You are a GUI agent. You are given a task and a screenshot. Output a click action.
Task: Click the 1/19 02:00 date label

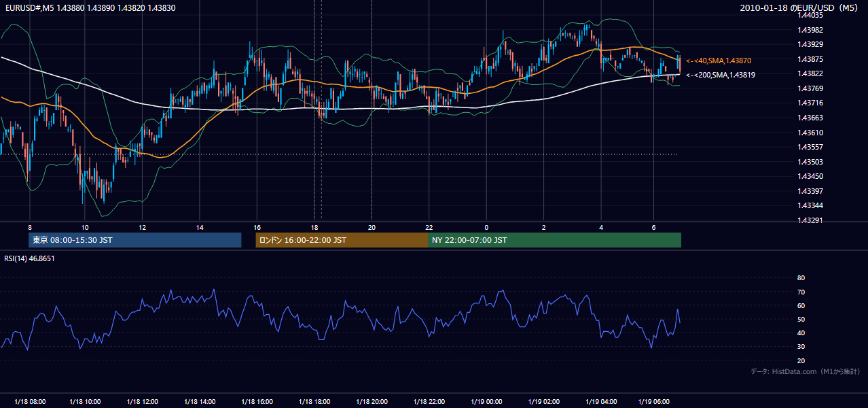(x=543, y=402)
